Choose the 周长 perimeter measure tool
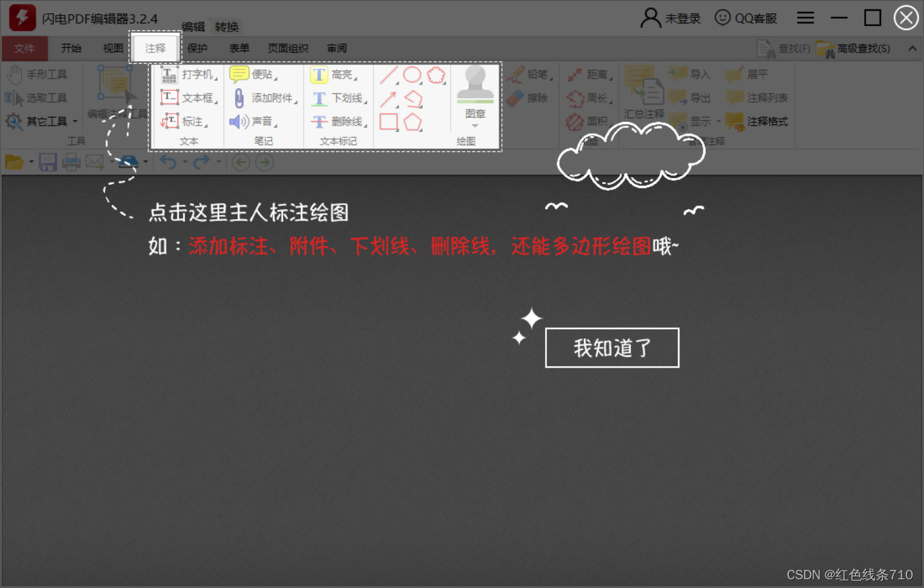Screen dimensions: 924x588 589,97
